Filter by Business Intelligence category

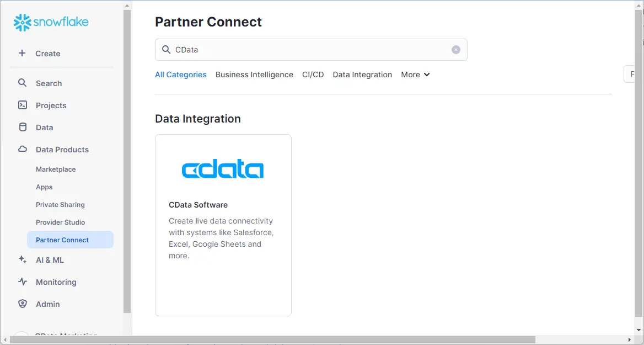coord(254,75)
